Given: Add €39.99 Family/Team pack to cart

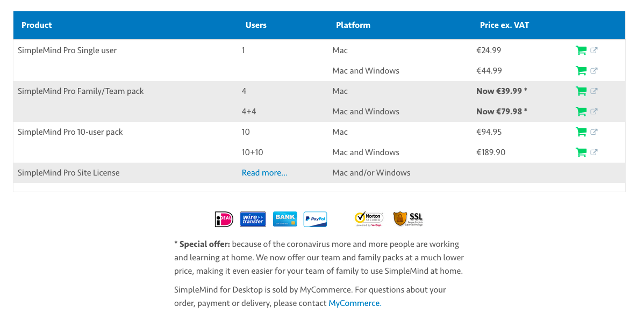Looking at the screenshot, I should click(x=581, y=91).
